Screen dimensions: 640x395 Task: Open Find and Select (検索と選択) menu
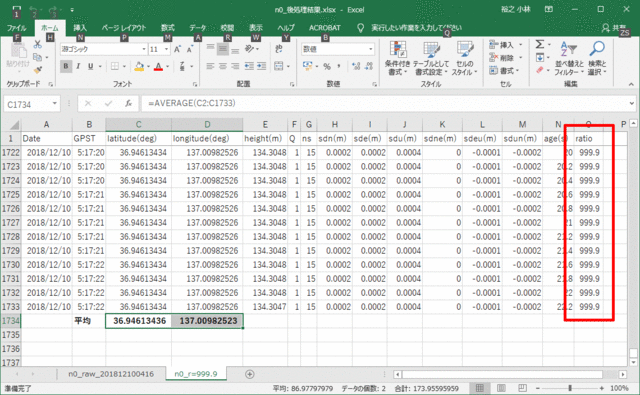pos(597,58)
